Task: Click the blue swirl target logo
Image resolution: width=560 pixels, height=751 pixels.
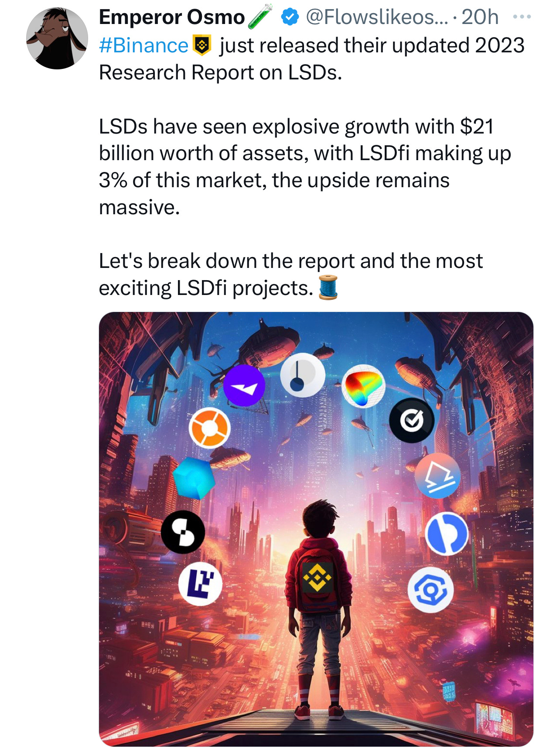Action: coord(430,590)
